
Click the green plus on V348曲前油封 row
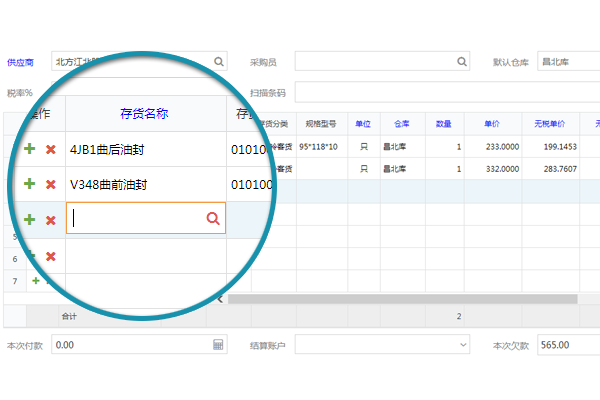pos(29,184)
